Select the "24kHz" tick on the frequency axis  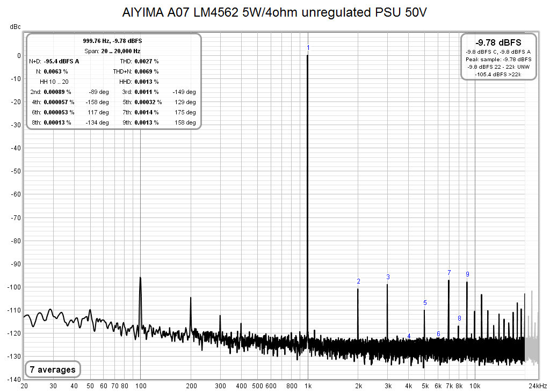coord(538,386)
